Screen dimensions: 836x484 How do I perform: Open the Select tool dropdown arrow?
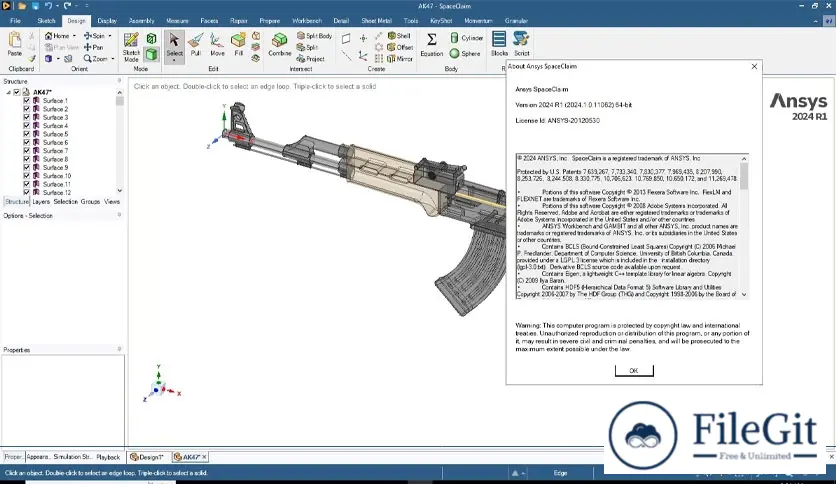pyautogui.click(x=174, y=61)
